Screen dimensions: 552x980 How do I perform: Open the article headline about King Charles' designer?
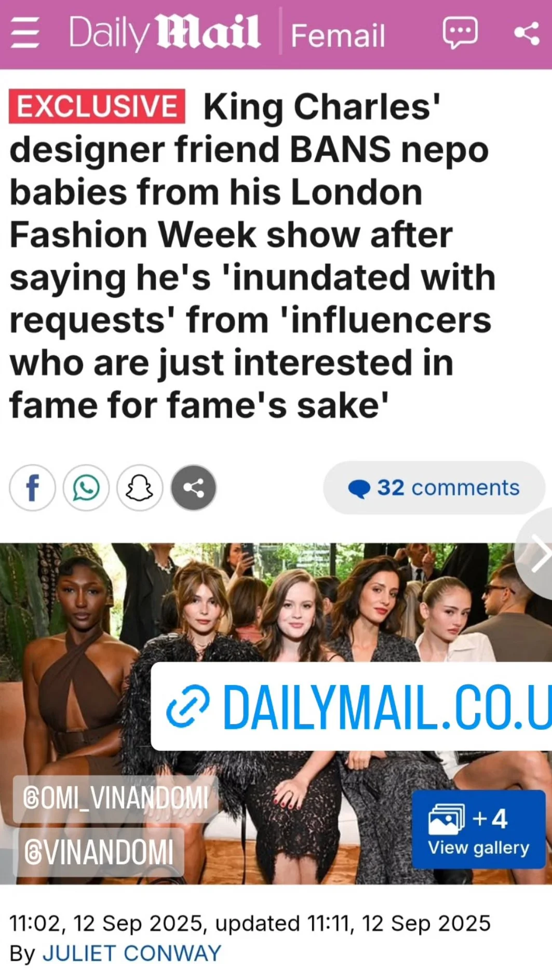click(252, 256)
